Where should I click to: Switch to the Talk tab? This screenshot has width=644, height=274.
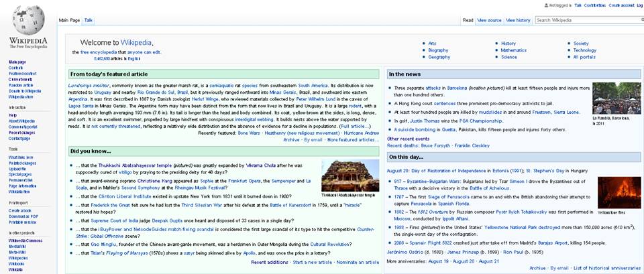(89, 20)
